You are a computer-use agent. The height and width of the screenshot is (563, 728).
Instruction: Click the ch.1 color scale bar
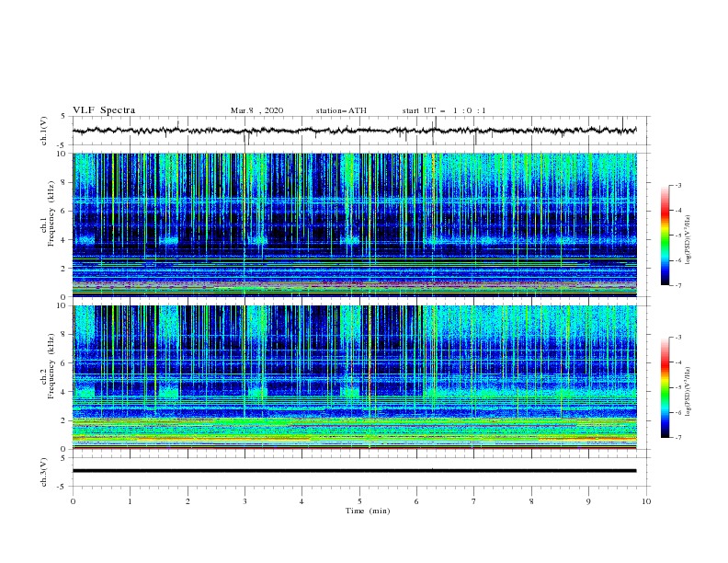click(x=665, y=236)
